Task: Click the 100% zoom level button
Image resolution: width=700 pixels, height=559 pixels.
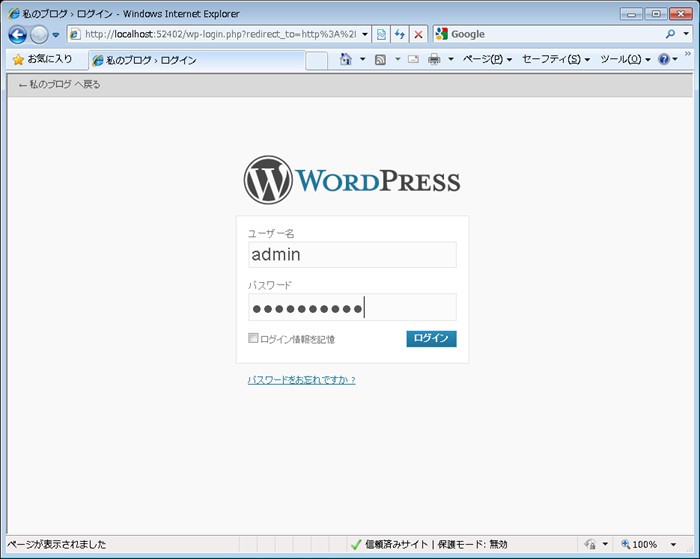Action: point(639,544)
